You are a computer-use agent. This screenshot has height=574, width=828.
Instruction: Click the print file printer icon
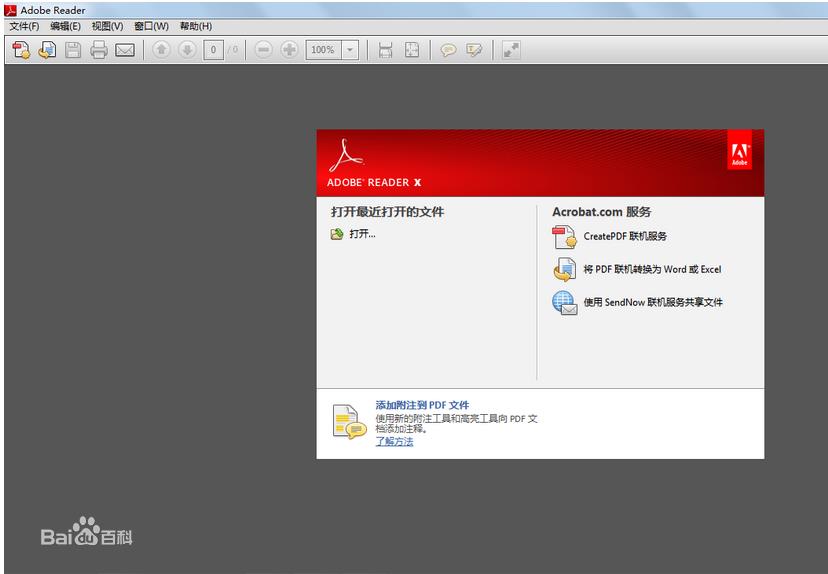99,50
